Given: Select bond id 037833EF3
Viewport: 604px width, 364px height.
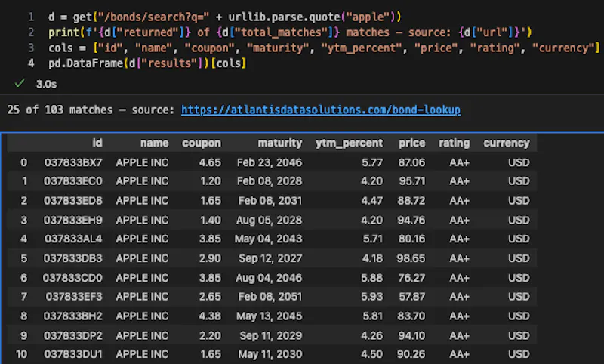Looking at the screenshot, I should 74,297.
